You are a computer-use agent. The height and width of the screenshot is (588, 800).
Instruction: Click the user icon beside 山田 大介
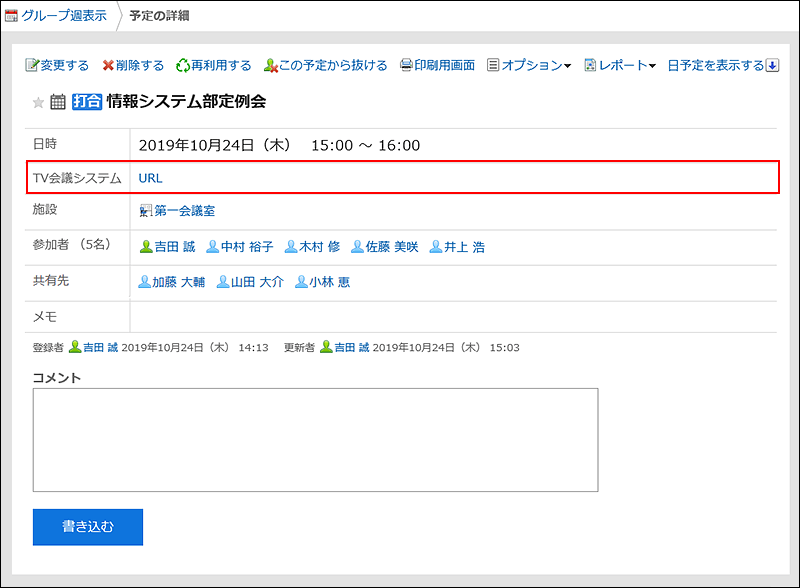223,282
